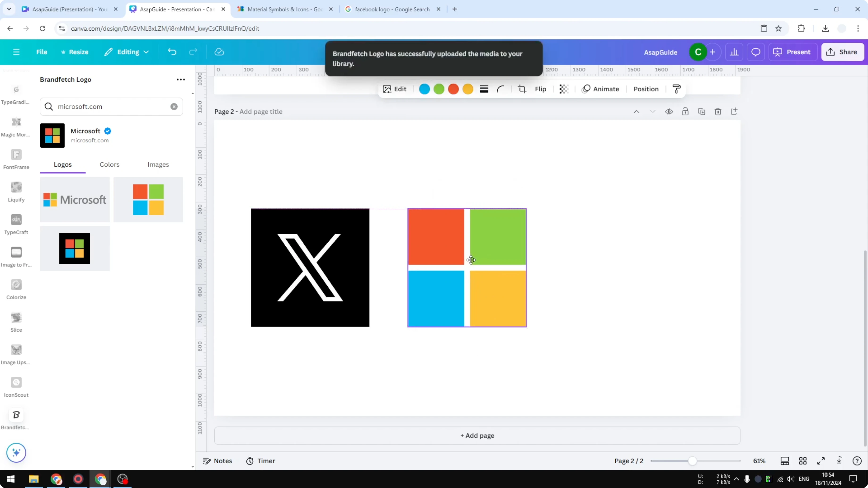This screenshot has height=488, width=868.
Task: Toggle the transparency checkerboard control
Action: click(563, 89)
